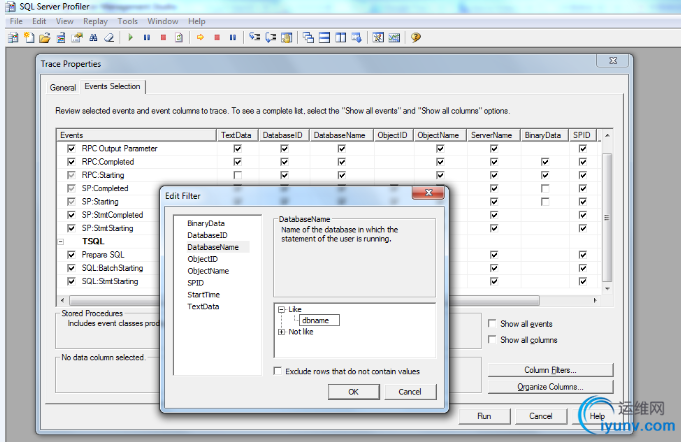Click the page icon after the first stop

[179, 38]
